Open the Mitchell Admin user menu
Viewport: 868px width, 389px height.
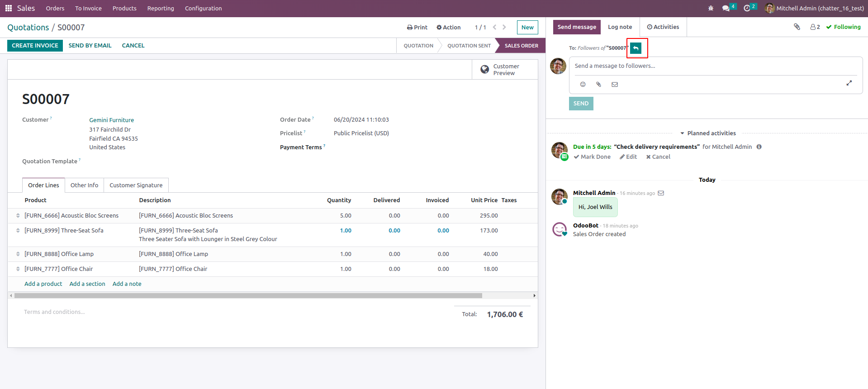(x=814, y=8)
